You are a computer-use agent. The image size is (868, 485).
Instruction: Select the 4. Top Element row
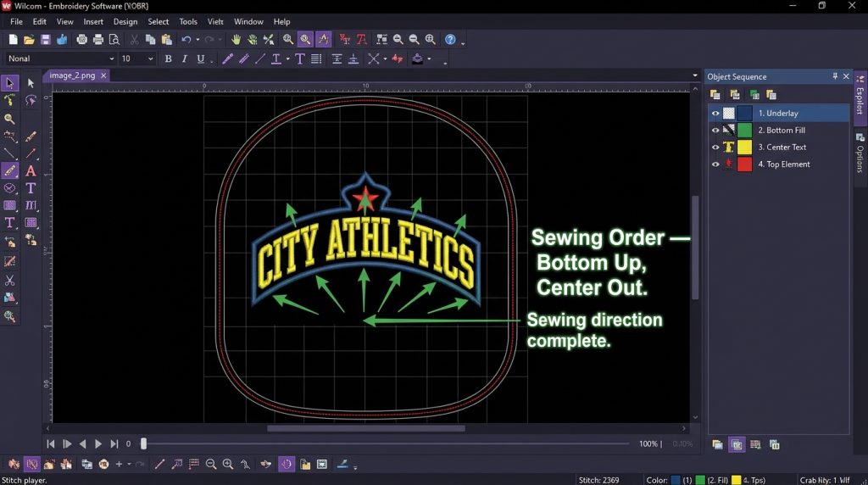click(x=779, y=164)
